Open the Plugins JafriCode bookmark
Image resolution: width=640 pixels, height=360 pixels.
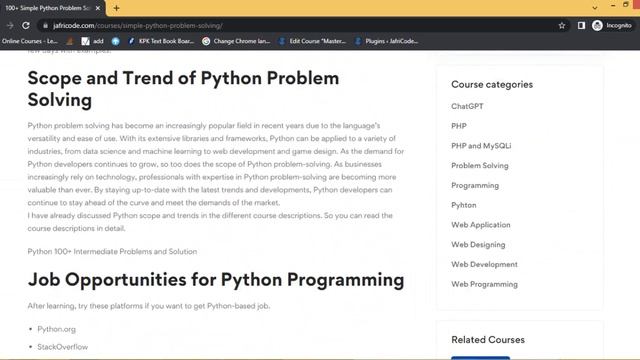pyautogui.click(x=387, y=41)
